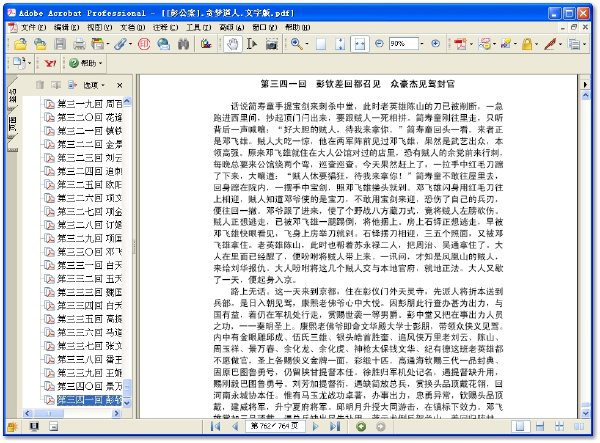Jump to first page button
600x443 pixels.
point(215,426)
